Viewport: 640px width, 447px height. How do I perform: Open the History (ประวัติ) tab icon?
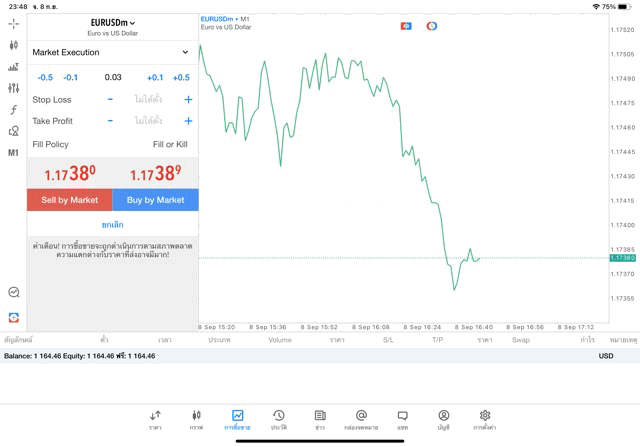tap(278, 419)
